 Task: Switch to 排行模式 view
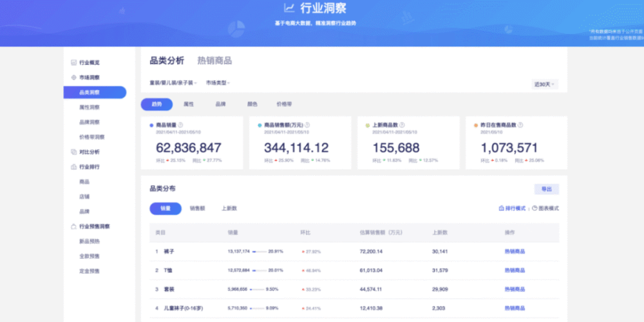pyautogui.click(x=512, y=209)
